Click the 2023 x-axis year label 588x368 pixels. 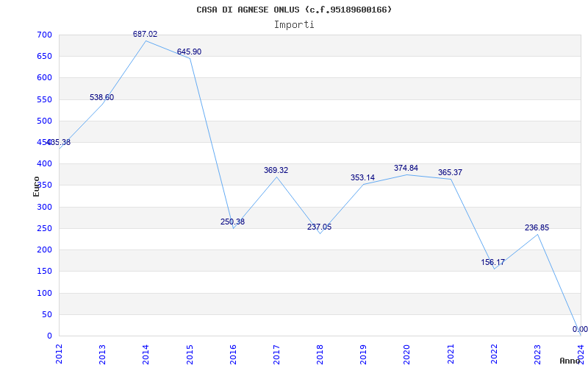(537, 353)
